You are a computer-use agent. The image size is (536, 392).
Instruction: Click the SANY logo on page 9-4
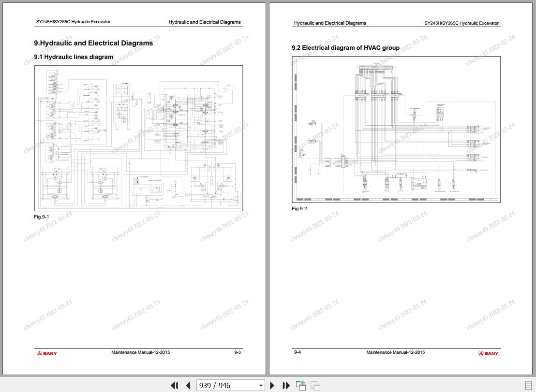pyautogui.click(x=488, y=353)
